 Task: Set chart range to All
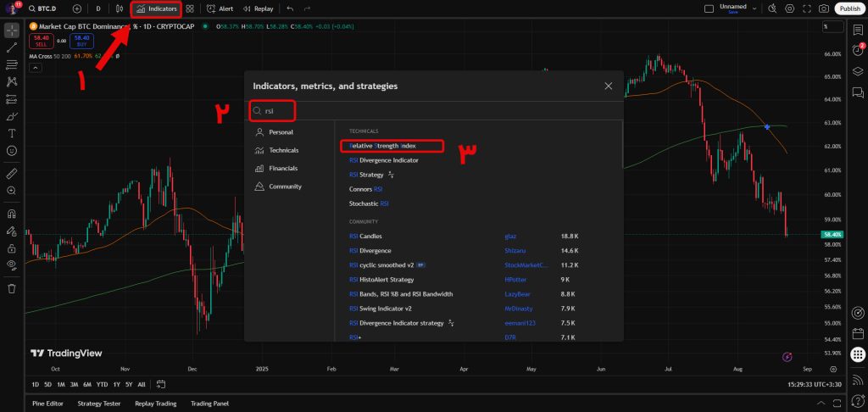(x=142, y=384)
